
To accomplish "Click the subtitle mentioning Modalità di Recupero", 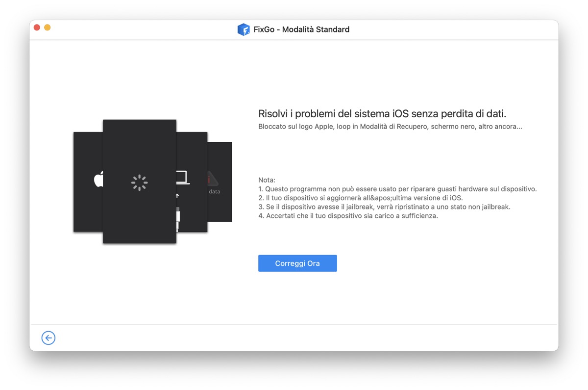I will 390,126.
